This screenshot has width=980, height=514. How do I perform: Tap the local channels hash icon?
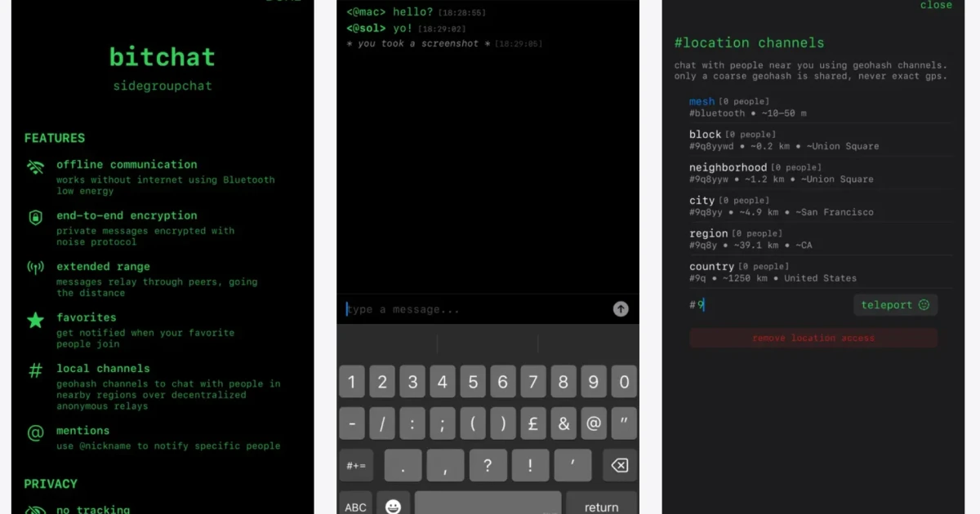click(x=35, y=371)
